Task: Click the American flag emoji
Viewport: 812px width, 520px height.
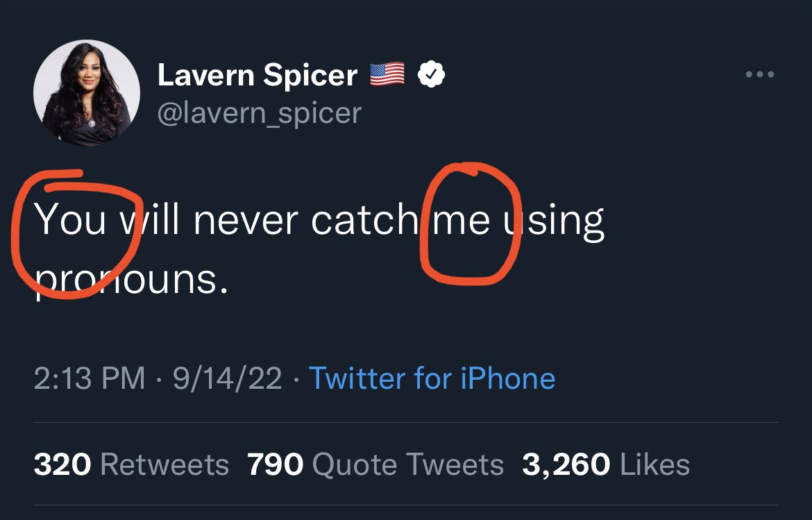Action: point(387,74)
